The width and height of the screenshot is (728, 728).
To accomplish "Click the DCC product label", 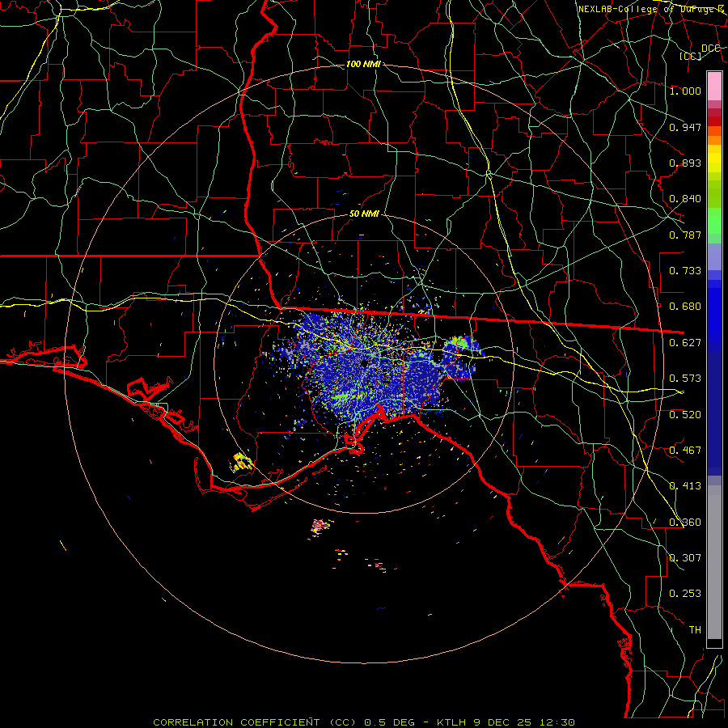I will pos(710,49).
